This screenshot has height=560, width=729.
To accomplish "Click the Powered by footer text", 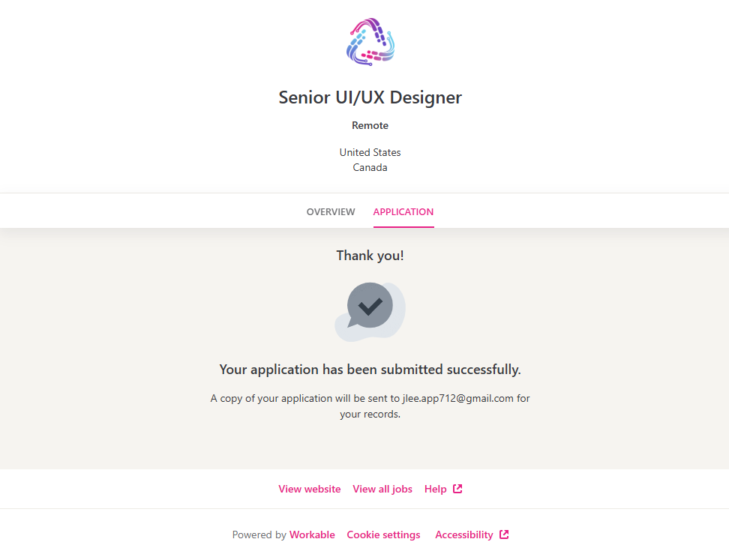I will (x=259, y=535).
